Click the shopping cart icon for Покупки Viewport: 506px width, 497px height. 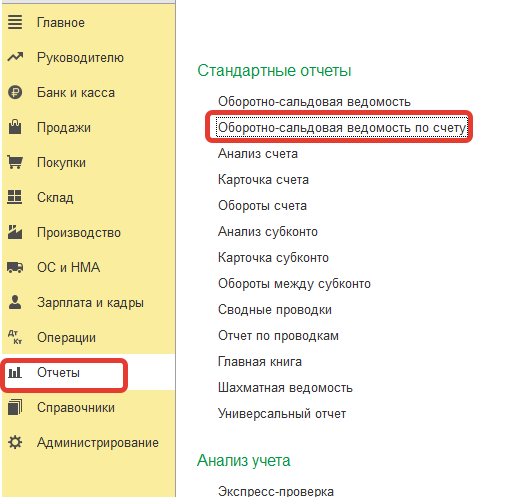pos(15,162)
